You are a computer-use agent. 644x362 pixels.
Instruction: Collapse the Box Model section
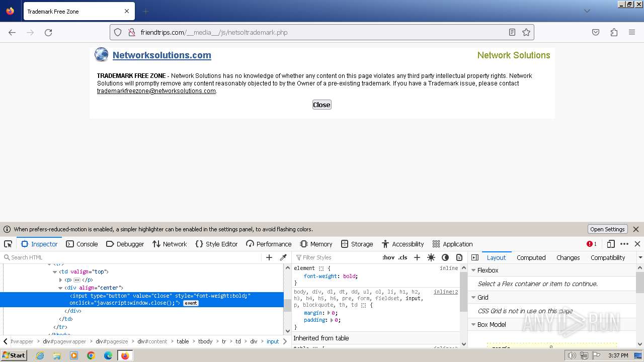[x=473, y=325]
